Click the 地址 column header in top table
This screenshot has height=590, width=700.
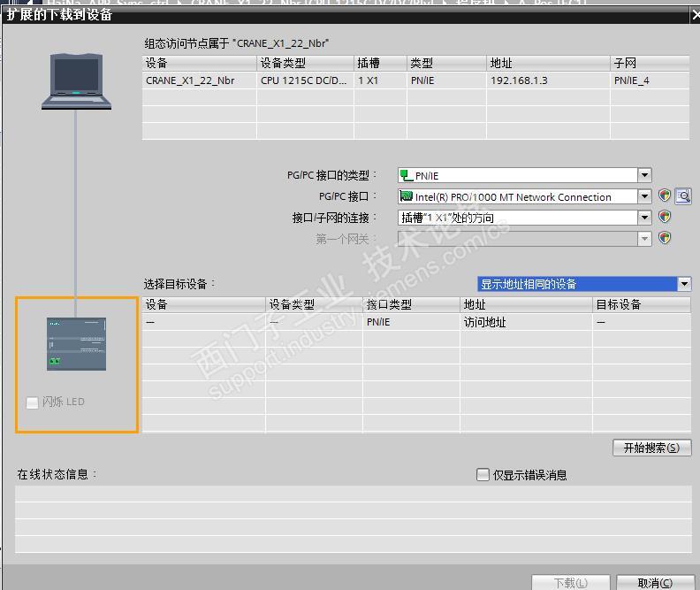[x=548, y=64]
